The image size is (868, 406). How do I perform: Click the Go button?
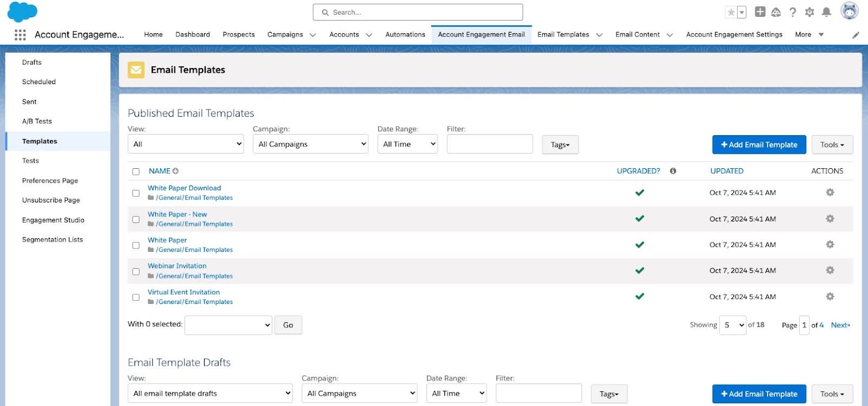[x=288, y=325]
